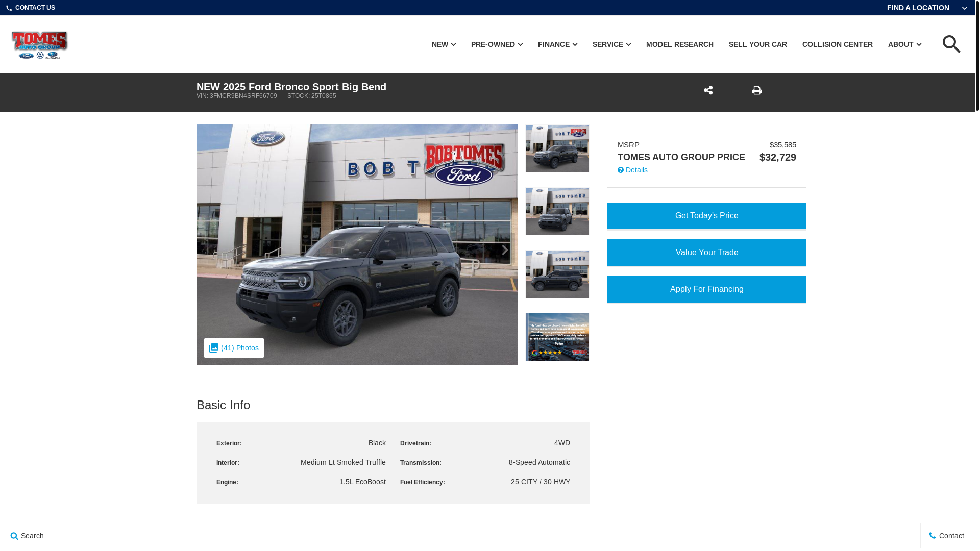Open the site search magnifier icon

coord(951,44)
